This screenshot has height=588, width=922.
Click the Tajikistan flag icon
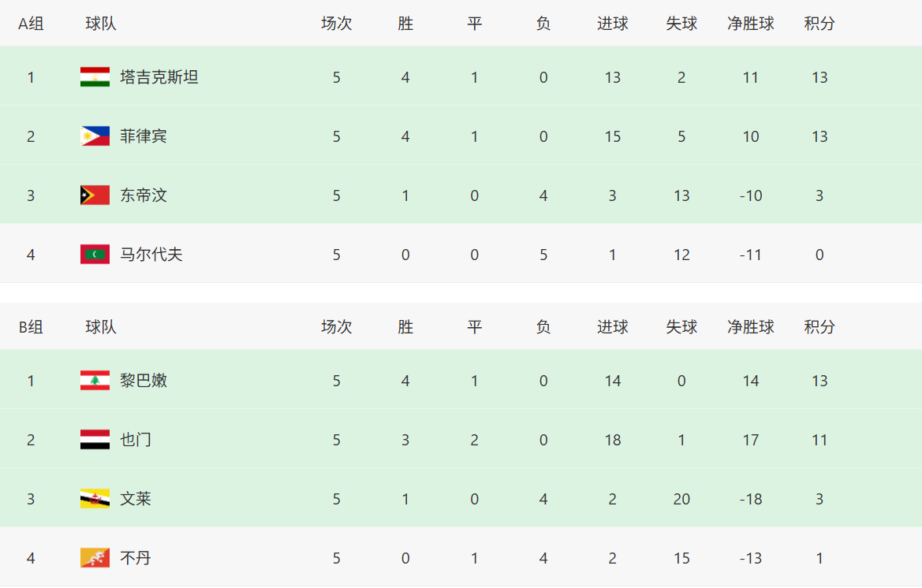tap(95, 77)
